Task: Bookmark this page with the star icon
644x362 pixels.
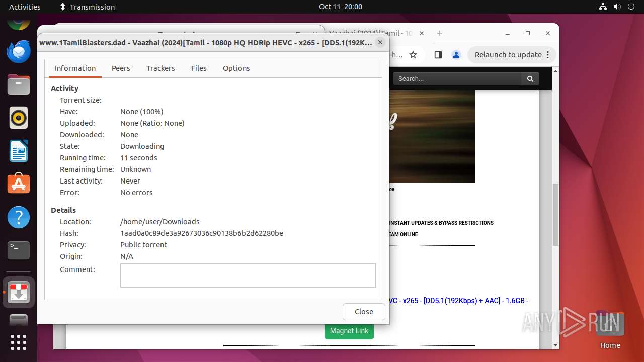Action: [413, 55]
